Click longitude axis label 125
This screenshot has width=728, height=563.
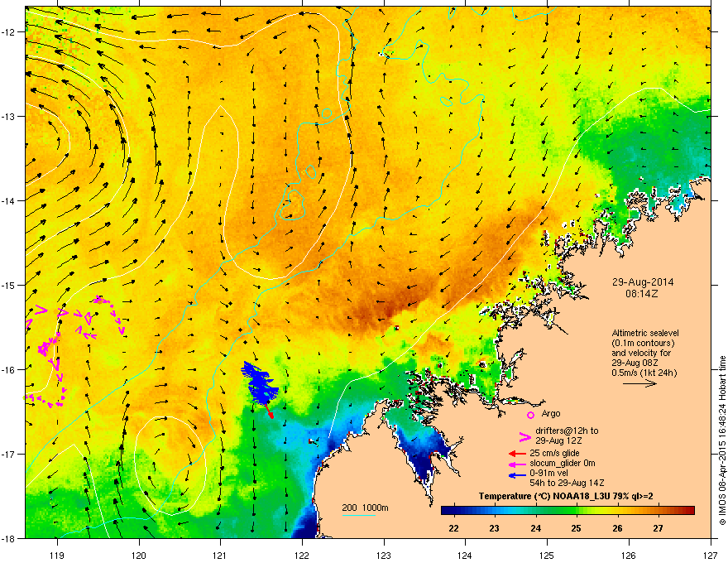pos(547,555)
